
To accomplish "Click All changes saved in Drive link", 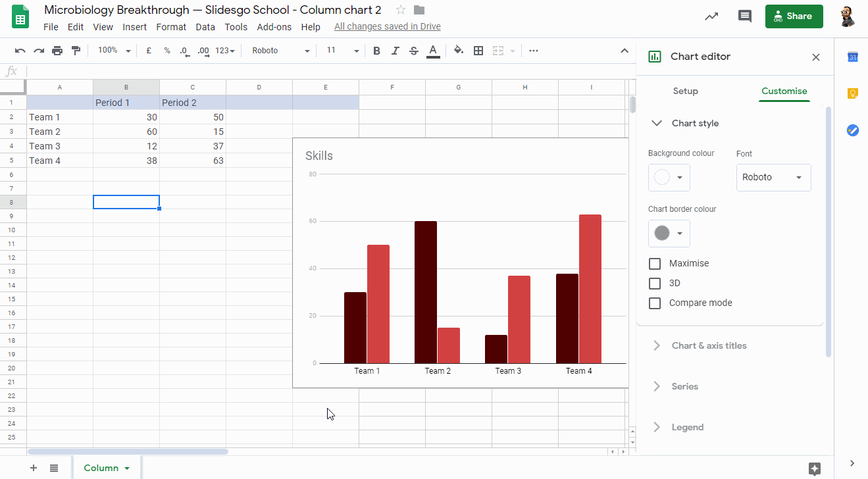I will (388, 27).
